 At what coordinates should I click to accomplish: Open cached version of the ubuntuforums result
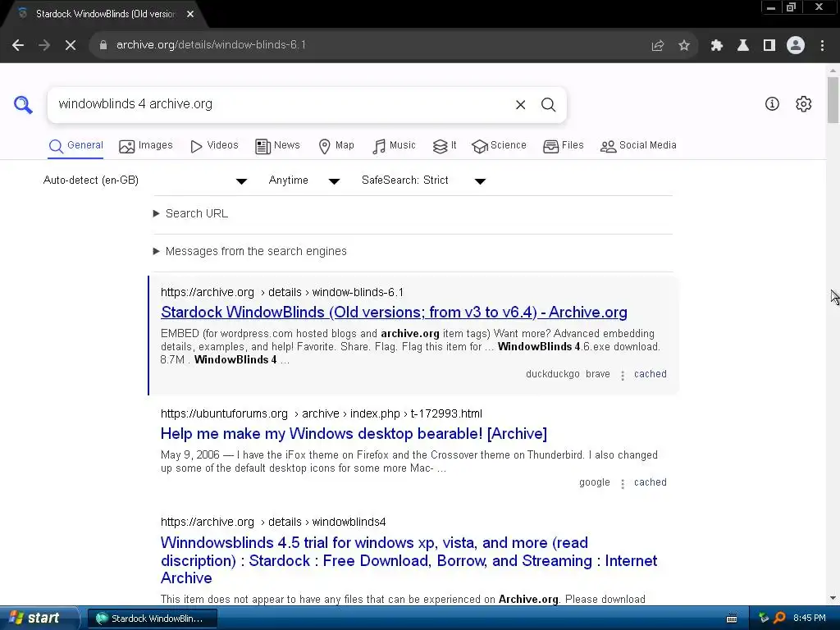[651, 482]
